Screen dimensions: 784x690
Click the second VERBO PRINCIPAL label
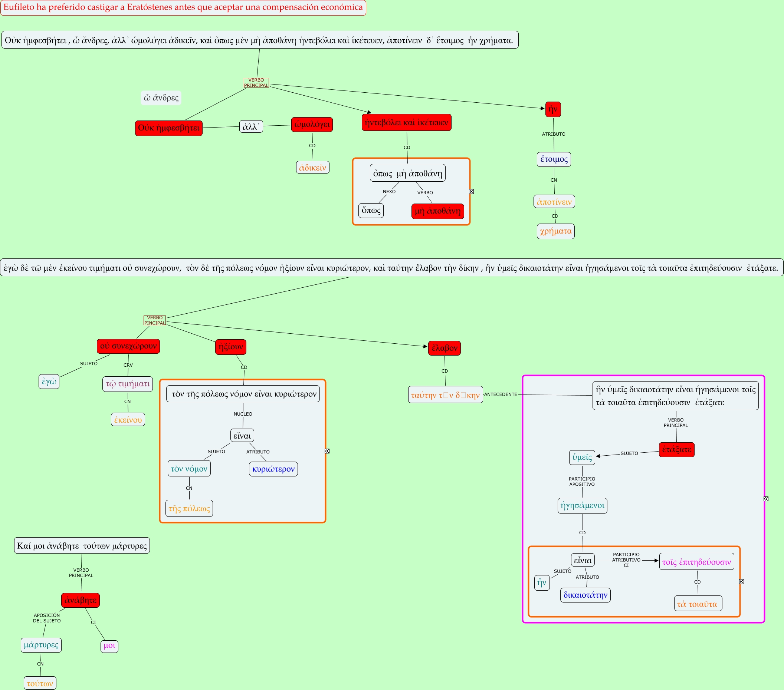[155, 320]
